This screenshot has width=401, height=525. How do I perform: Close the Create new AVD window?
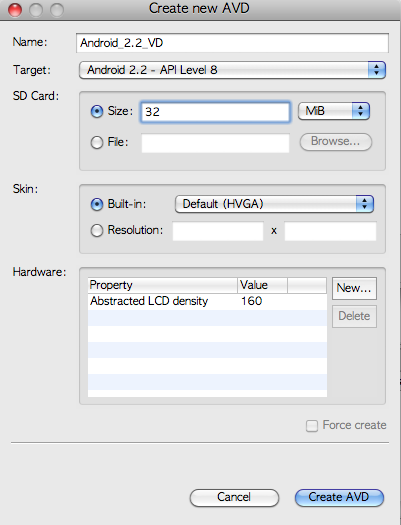pyautogui.click(x=15, y=10)
